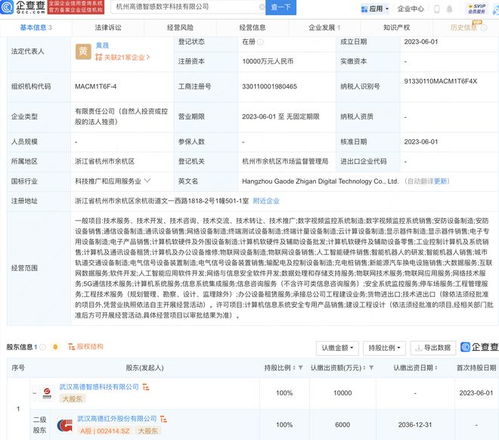
Task: Switch to the 经营信息 tab
Action: (x=252, y=28)
